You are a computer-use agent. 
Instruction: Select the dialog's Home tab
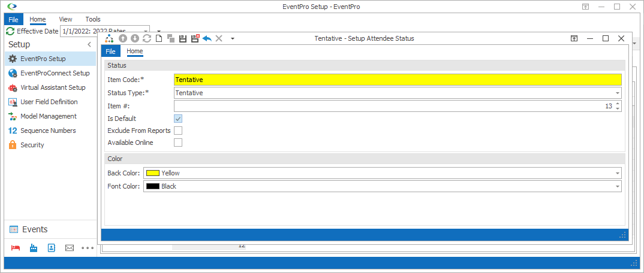coord(135,51)
